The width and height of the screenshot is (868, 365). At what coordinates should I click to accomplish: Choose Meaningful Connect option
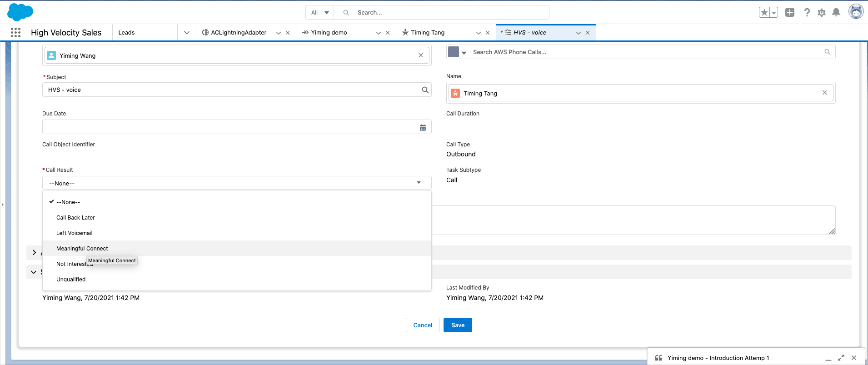[237, 248]
